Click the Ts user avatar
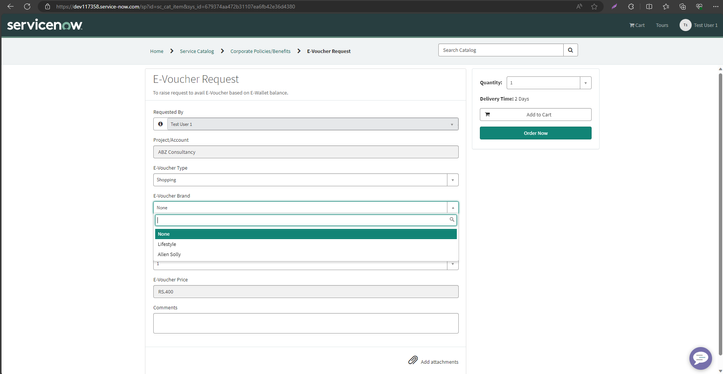 685,25
